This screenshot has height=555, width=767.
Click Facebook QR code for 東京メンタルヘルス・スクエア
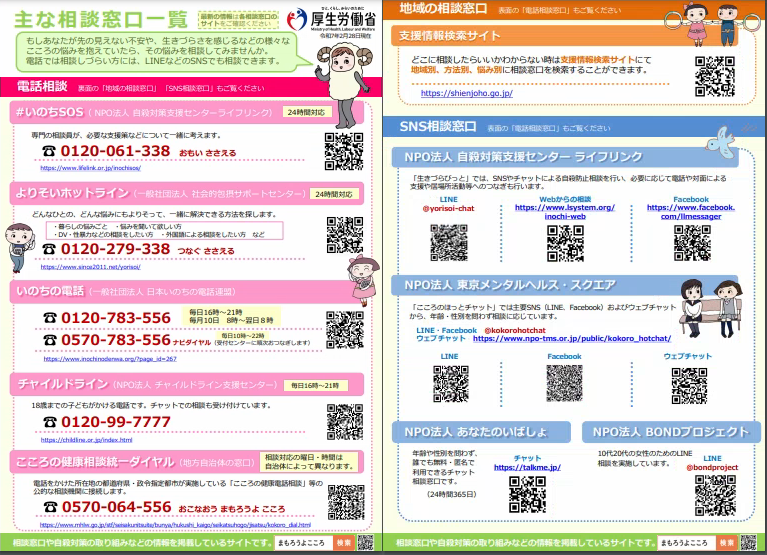click(564, 384)
